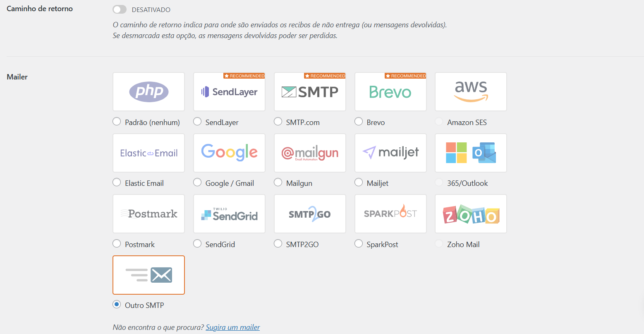This screenshot has width=644, height=334.
Task: Select the SMTP2GO radio button
Action: pyautogui.click(x=278, y=244)
